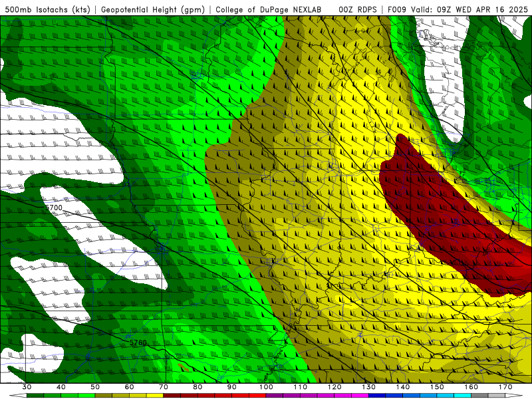The height and width of the screenshot is (399, 532).
Task: Click the 90 tick label on the color scale
Action: click(x=232, y=387)
